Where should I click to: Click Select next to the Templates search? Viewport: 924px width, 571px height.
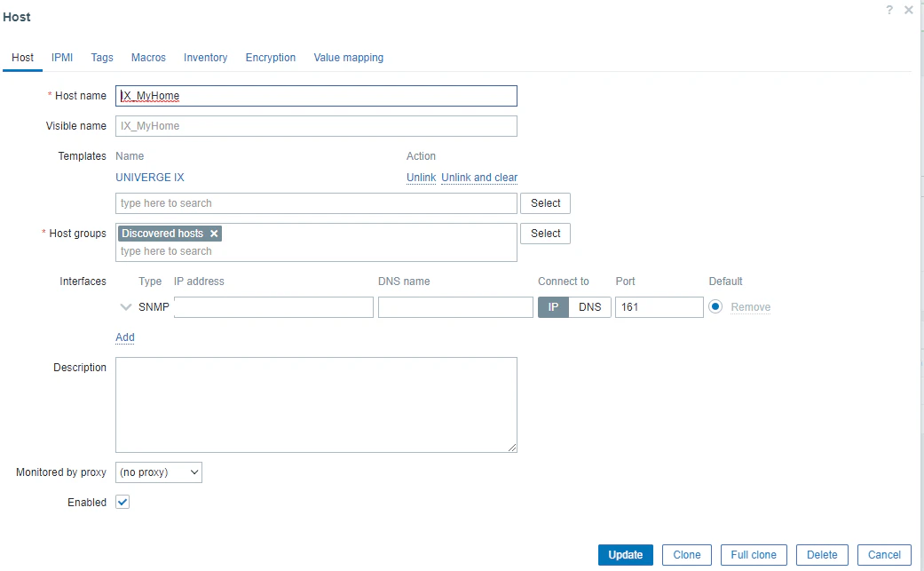545,203
